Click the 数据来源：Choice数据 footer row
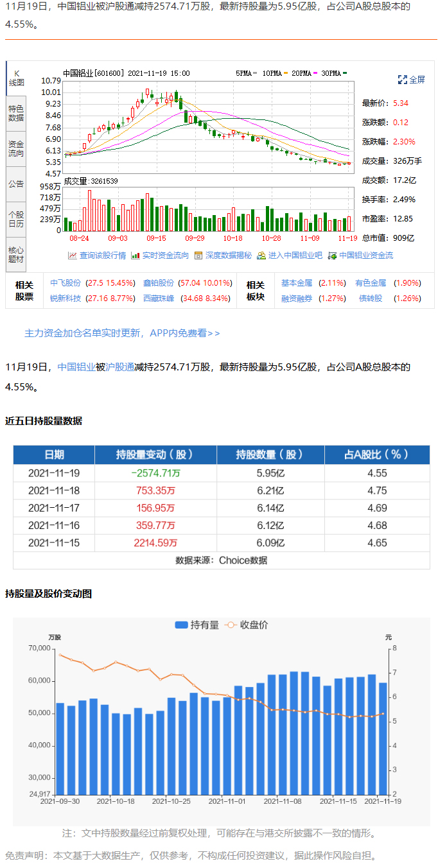This screenshot has height=868, width=438. pos(222,560)
